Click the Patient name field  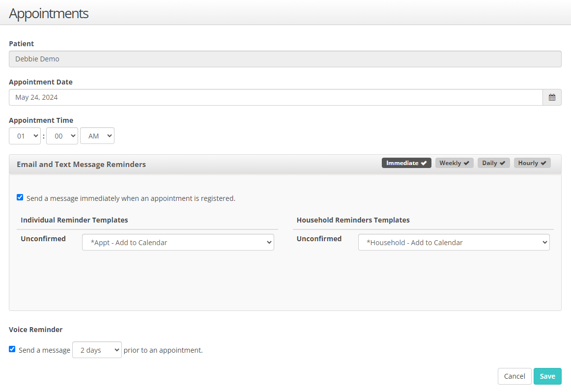(285, 59)
